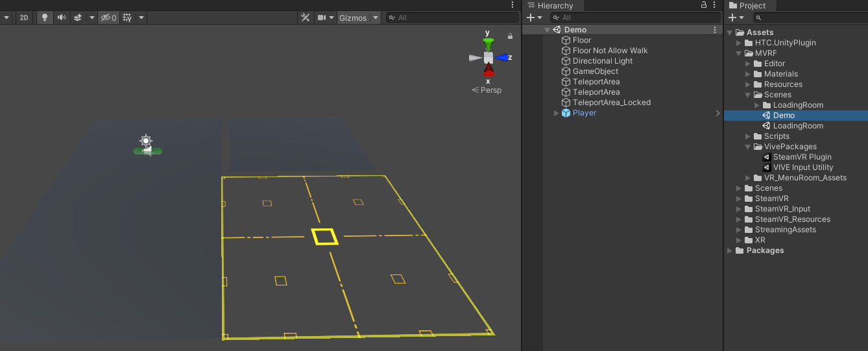Image resolution: width=868 pixels, height=351 pixels.
Task: Select Directional Light sun gizmo in scene
Action: click(146, 141)
